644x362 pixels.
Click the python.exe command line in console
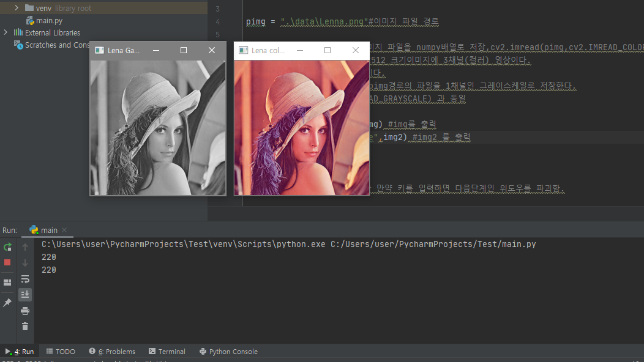(289, 244)
